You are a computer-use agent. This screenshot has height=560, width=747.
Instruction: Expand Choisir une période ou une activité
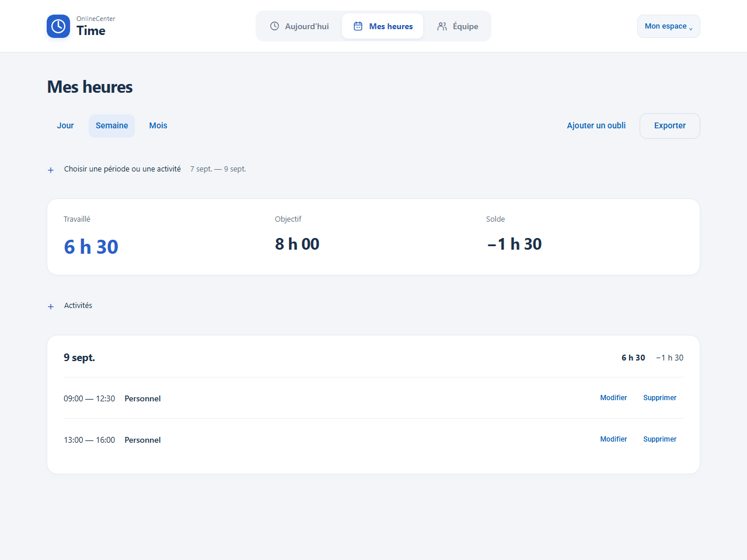123,169
